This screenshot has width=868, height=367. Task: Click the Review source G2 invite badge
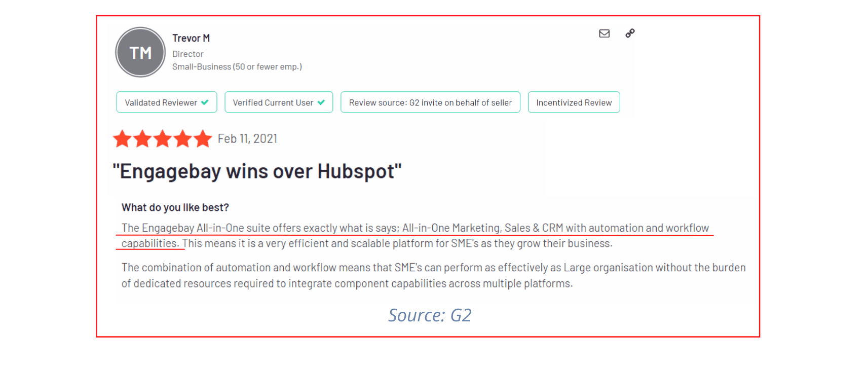coord(430,102)
